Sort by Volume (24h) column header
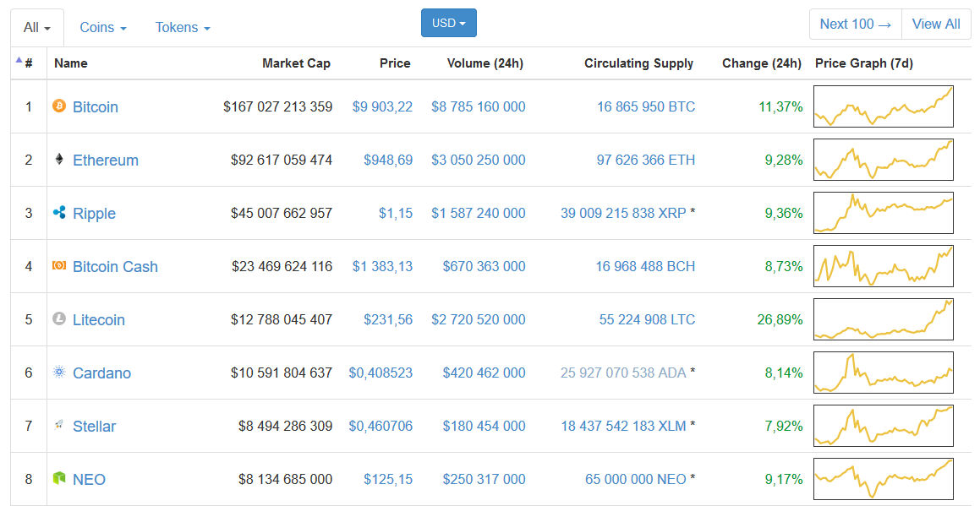This screenshot has width=980, height=506. [485, 63]
